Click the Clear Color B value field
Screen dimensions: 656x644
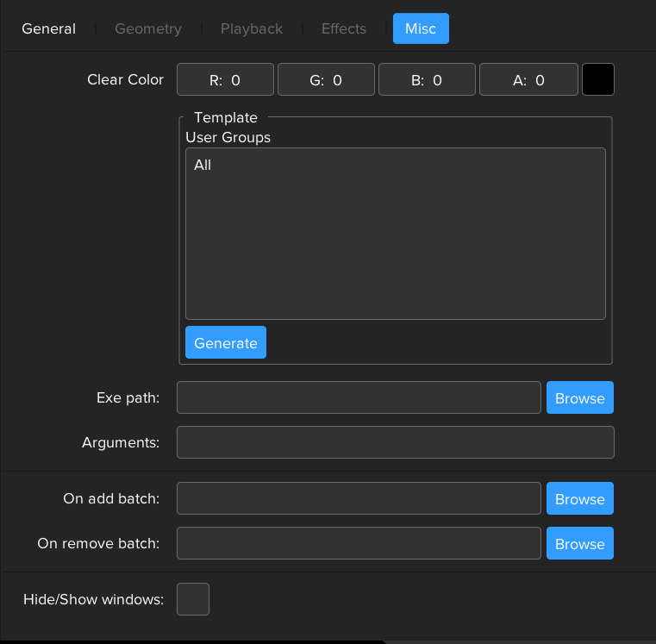point(427,80)
